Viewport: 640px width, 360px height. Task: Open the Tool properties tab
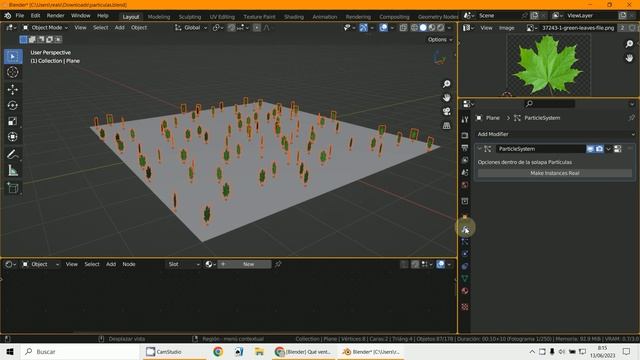coord(465,119)
